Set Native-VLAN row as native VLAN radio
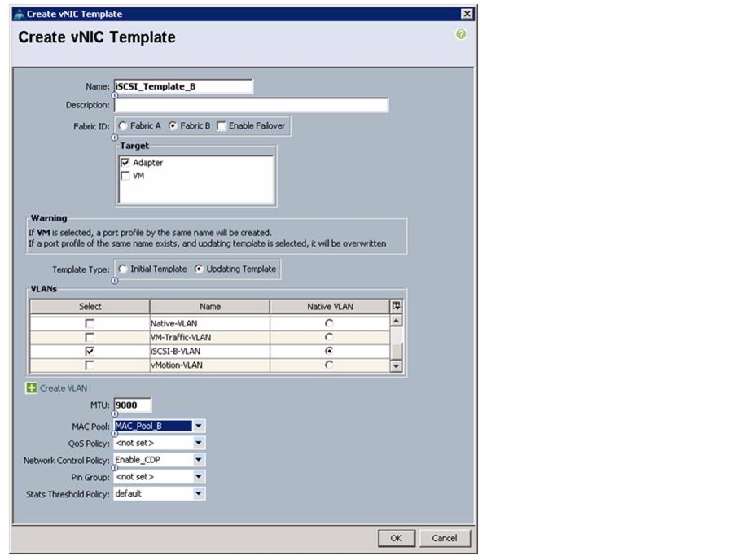 coord(329,323)
